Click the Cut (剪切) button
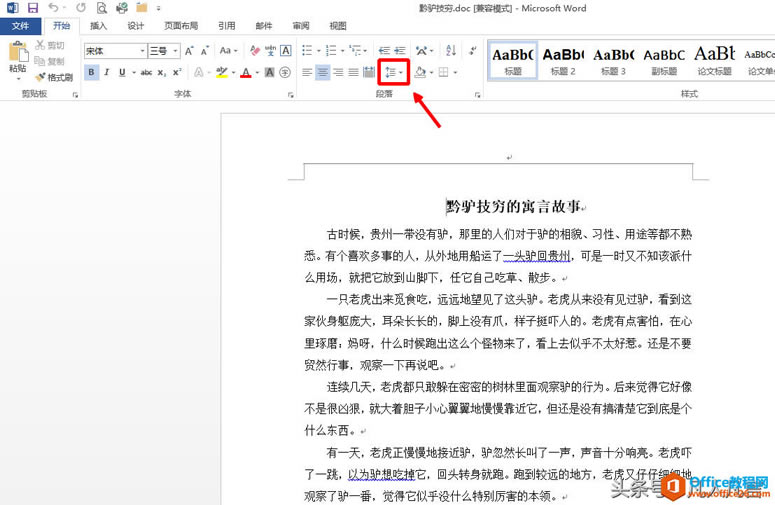 [x=49, y=45]
